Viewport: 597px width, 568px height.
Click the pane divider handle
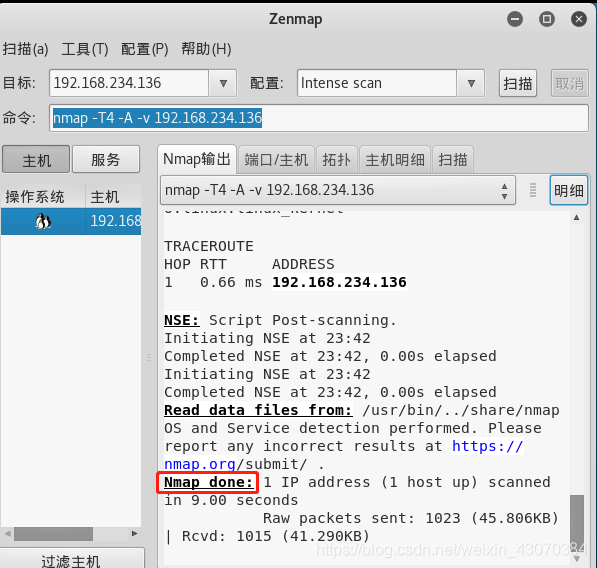pos(149,357)
